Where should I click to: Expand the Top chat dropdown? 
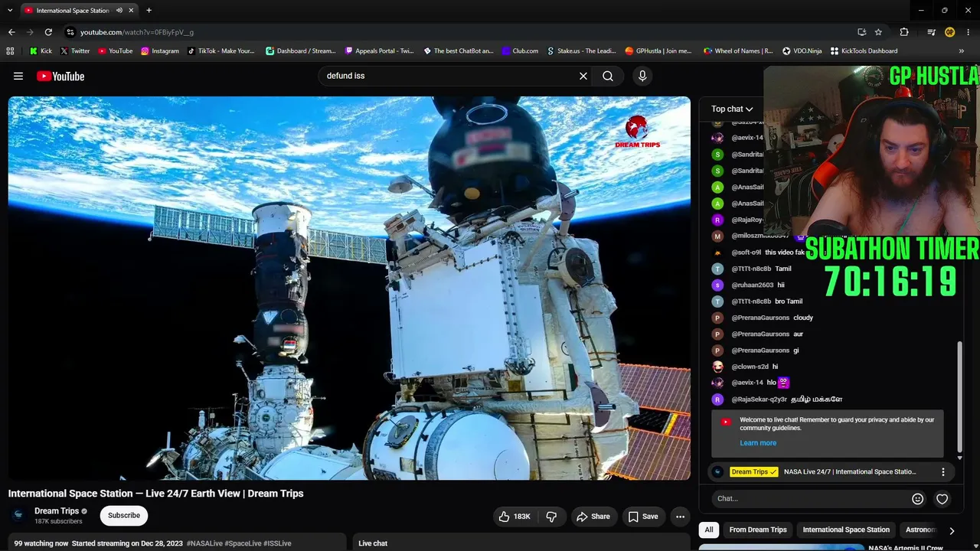(732, 109)
